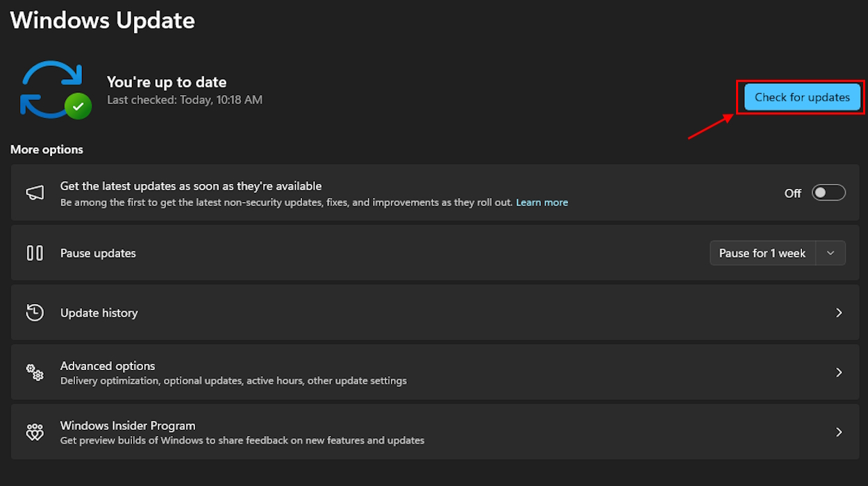Viewport: 868px width, 486px height.
Task: Click the blue refresh update status icon
Action: [52, 83]
